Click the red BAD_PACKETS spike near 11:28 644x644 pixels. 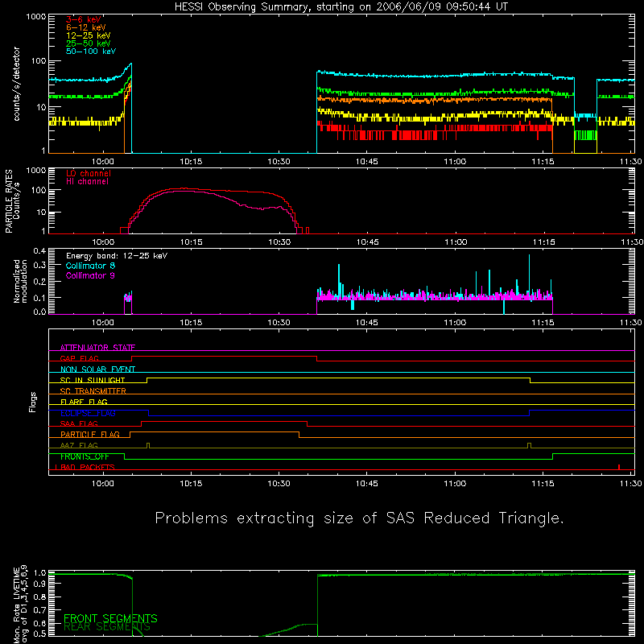coord(619,467)
